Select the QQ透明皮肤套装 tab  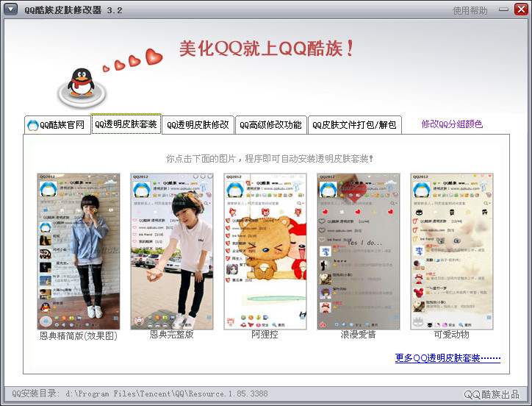[126, 124]
